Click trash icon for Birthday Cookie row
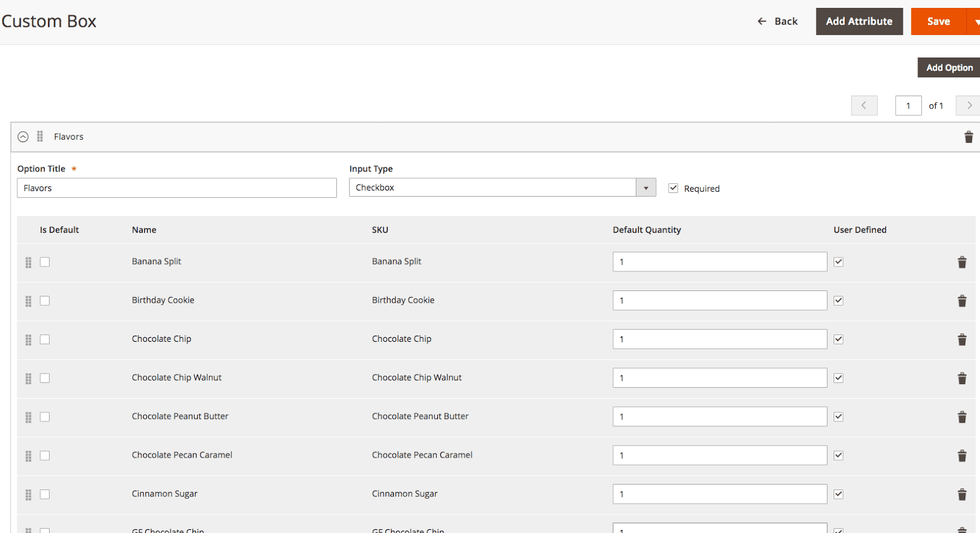Image resolution: width=980 pixels, height=533 pixels. click(962, 301)
